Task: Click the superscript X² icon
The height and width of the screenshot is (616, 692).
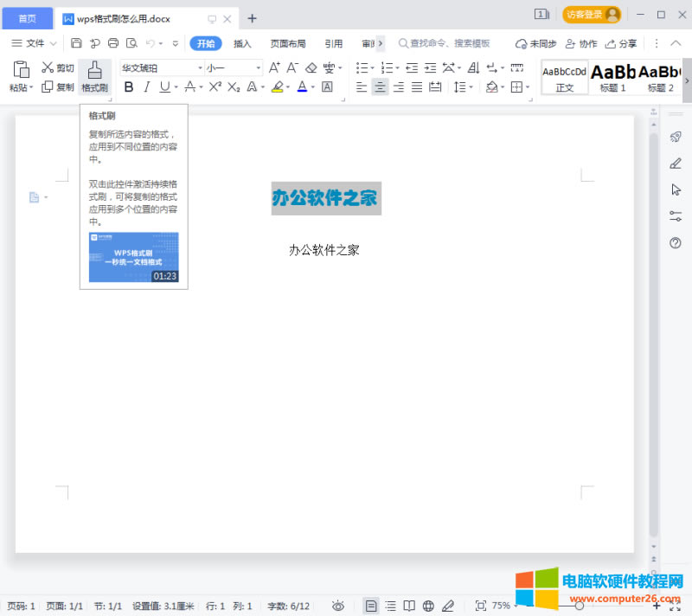Action: (x=215, y=87)
